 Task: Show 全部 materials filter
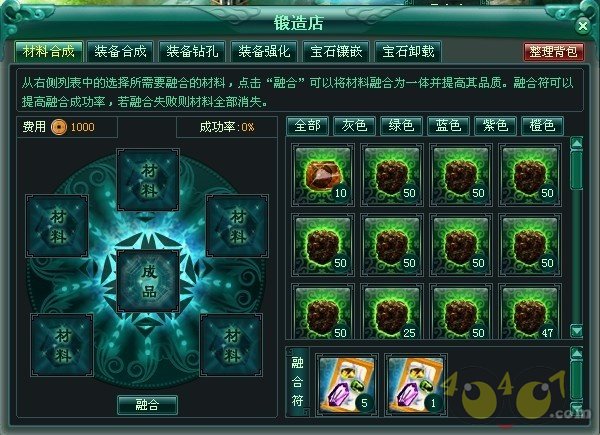(307, 126)
